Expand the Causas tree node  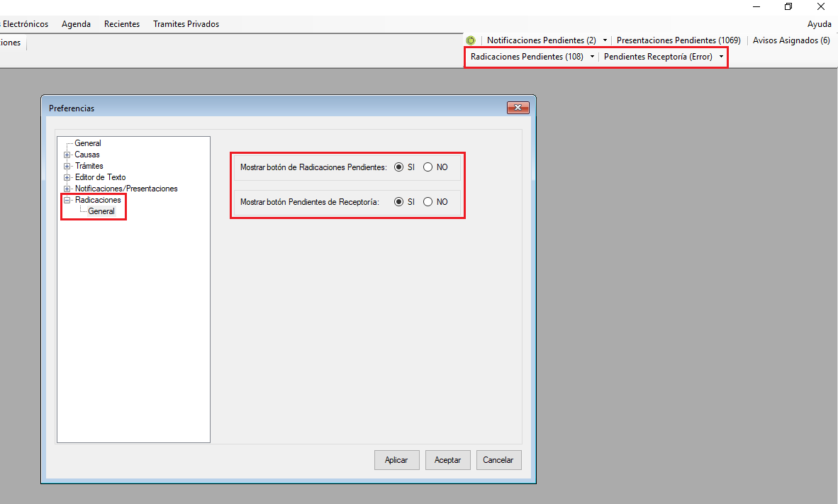[x=67, y=155]
